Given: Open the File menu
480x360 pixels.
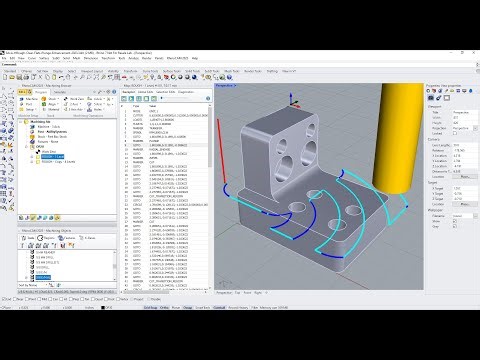Looking at the screenshot, I should 4,58.
